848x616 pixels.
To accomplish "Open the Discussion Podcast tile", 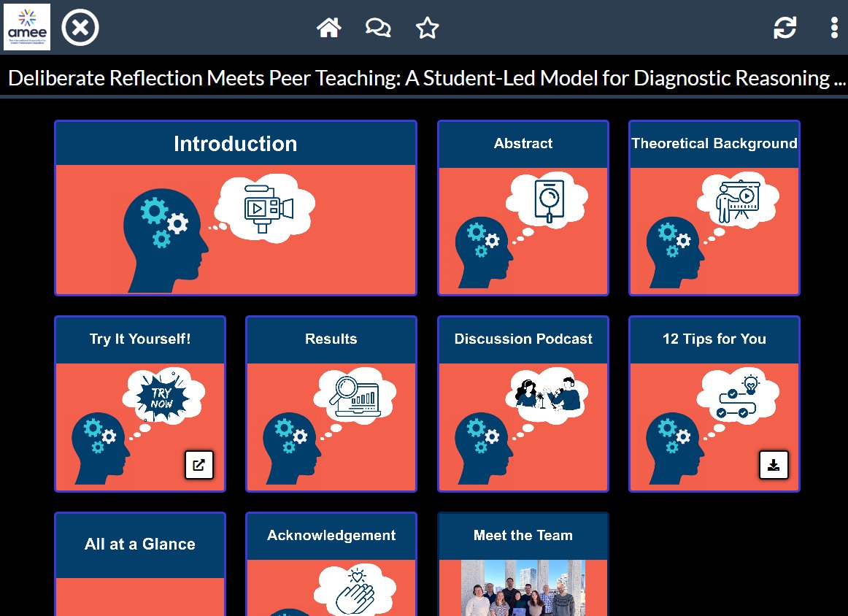I will (523, 404).
